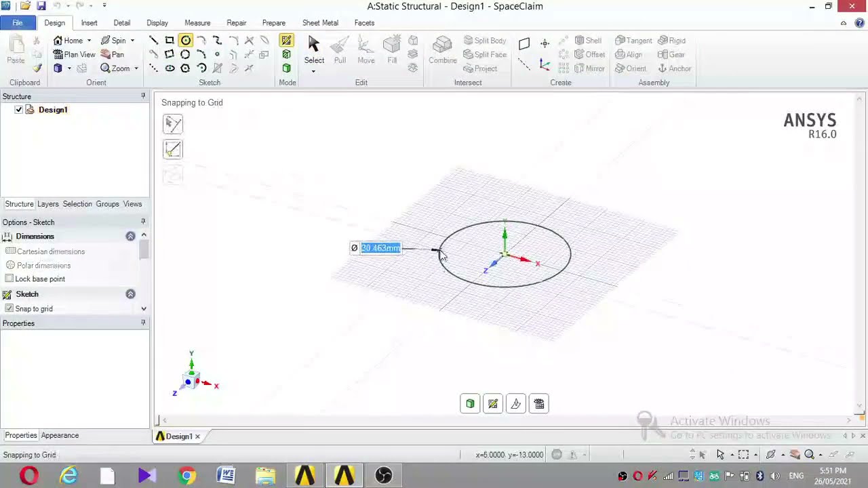Close the Design1 document tab
Viewport: 868px width, 488px height.
point(197,436)
